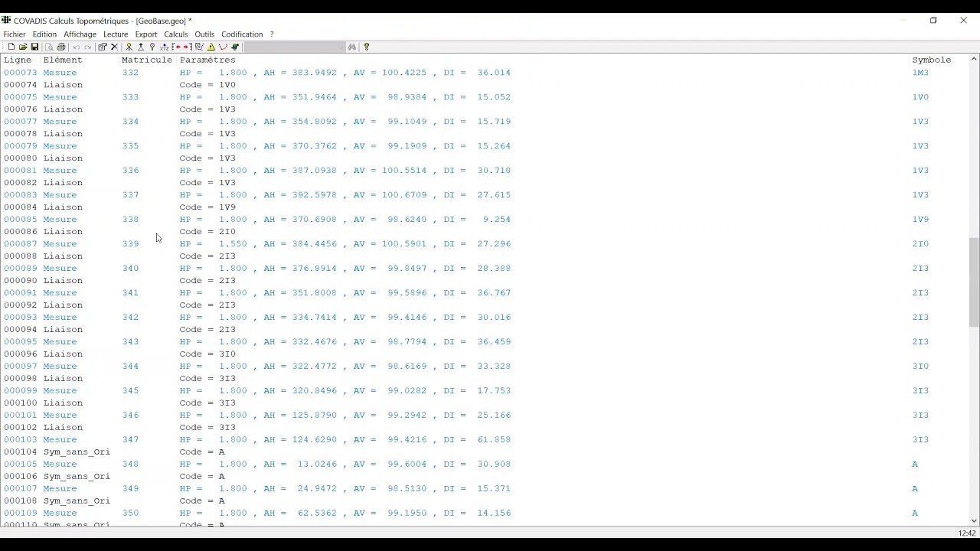Click the XYZ coordinates icon
The image size is (980, 551).
[164, 47]
